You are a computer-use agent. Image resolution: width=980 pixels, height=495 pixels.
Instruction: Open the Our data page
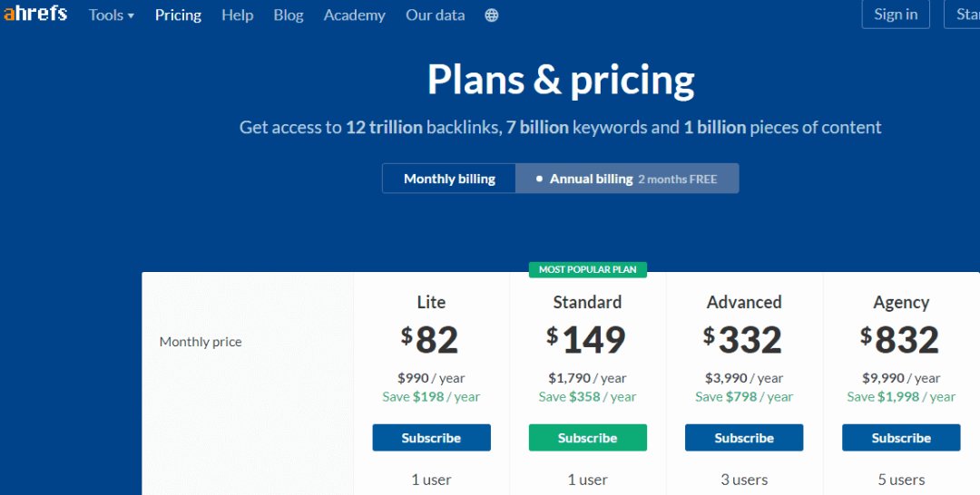pos(435,15)
